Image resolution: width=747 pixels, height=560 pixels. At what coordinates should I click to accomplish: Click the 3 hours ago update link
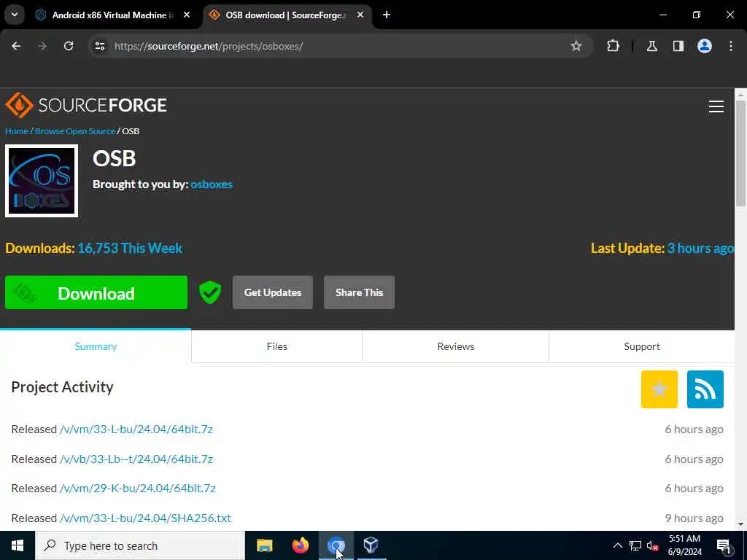click(x=700, y=248)
